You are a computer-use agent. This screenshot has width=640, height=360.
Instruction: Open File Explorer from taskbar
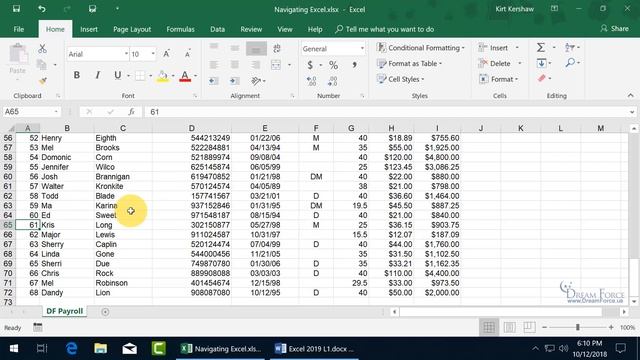point(100,349)
